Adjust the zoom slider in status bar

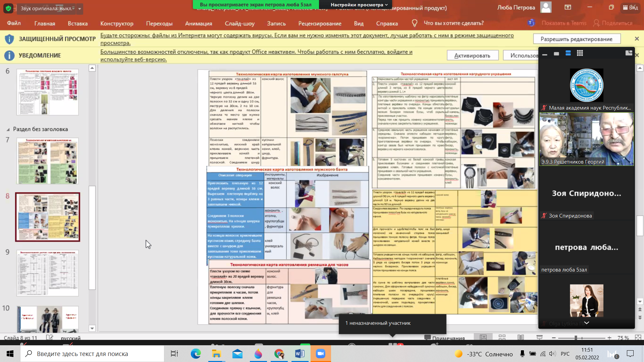tap(576, 338)
